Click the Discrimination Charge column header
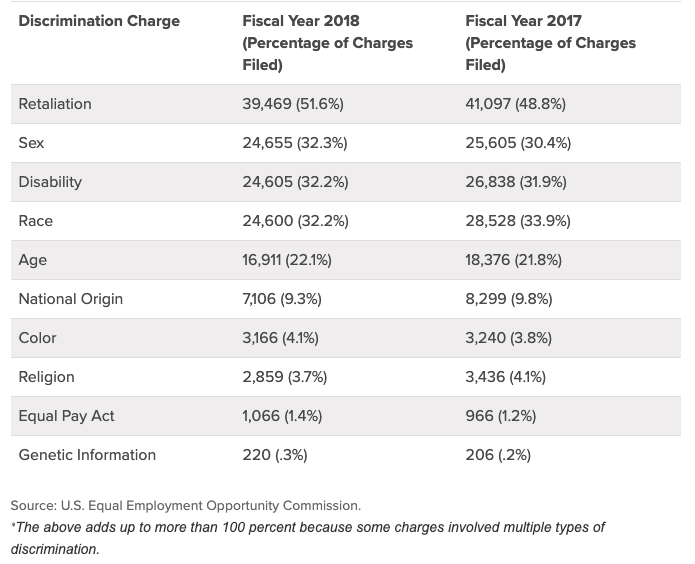695x564 pixels. [x=99, y=21]
